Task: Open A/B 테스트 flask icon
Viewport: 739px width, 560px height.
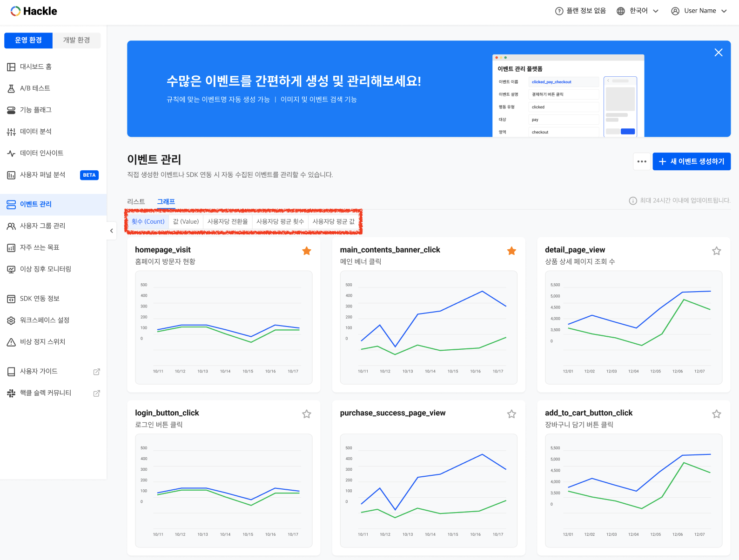Action: pos(11,88)
